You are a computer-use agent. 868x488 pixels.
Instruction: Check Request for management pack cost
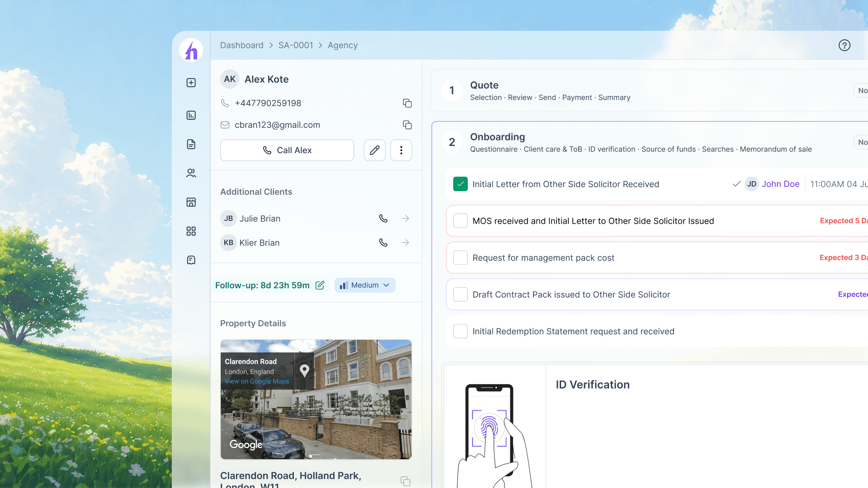pyautogui.click(x=460, y=258)
